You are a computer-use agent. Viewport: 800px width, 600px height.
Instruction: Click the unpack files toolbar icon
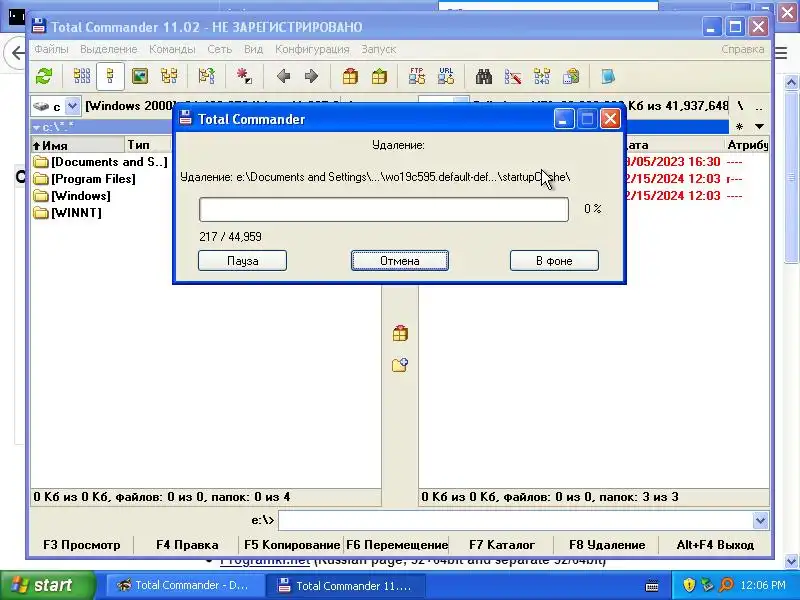coord(379,77)
